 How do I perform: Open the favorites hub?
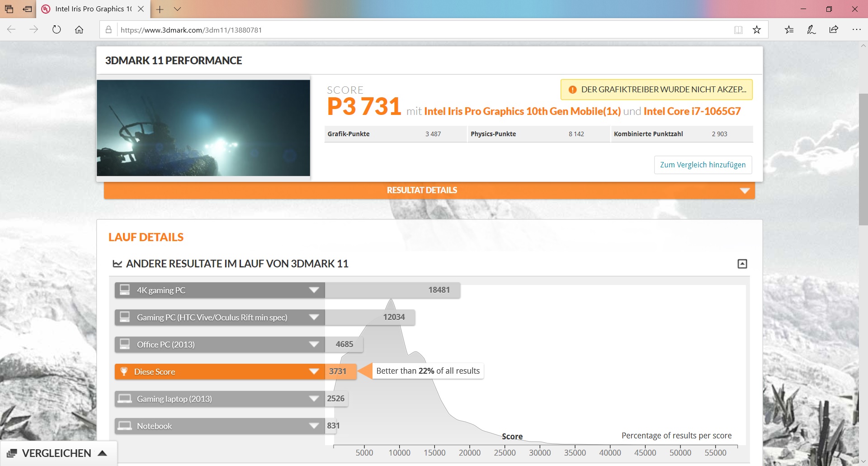(789, 30)
